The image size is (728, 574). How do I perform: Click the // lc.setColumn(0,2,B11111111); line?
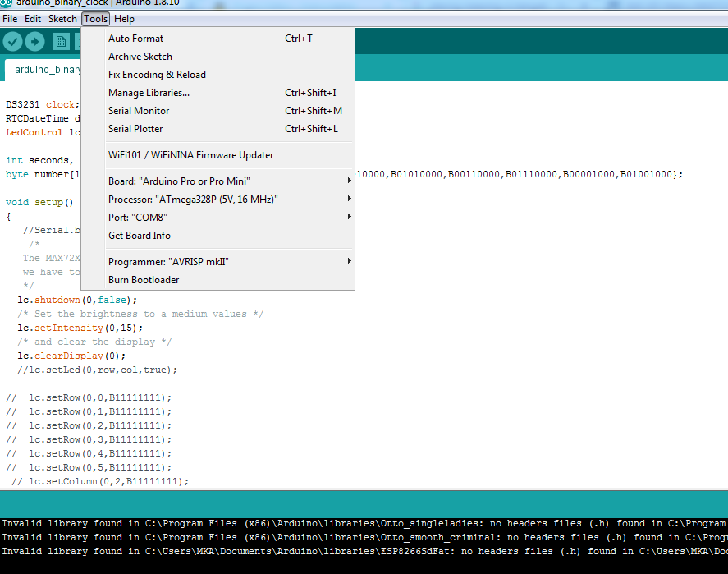click(x=100, y=481)
